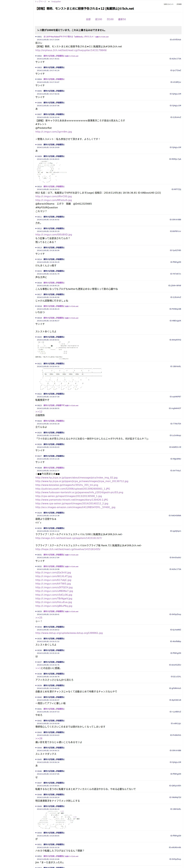Screen dimensions: 186x868
Task: Open post 0002 dropdown arrow
Action: pos(36,56)
